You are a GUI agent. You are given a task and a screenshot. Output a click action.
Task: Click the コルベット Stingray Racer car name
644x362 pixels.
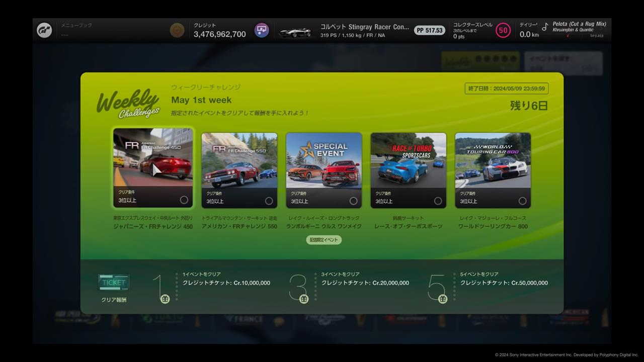365,27
